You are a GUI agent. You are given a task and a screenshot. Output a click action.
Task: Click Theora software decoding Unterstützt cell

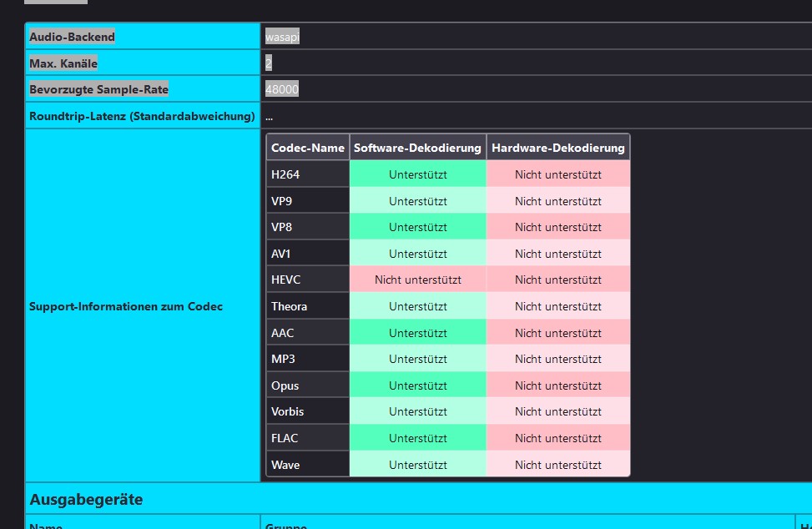pyautogui.click(x=418, y=306)
